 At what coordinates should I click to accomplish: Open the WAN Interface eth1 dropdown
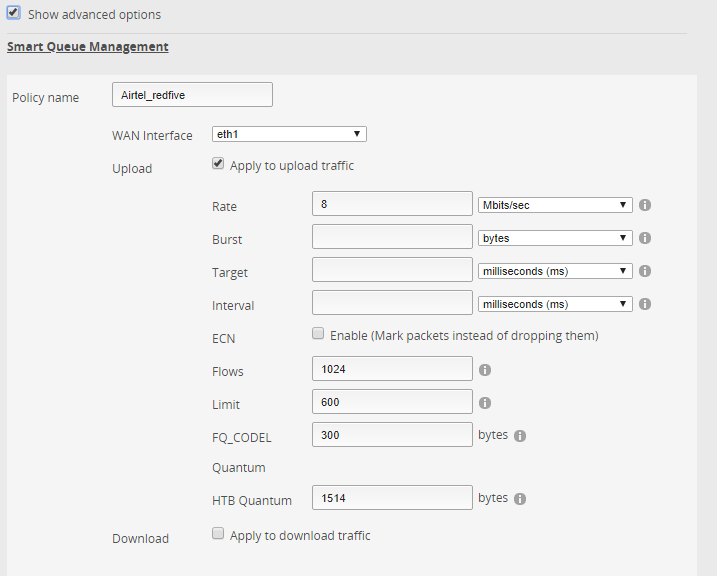(x=289, y=134)
